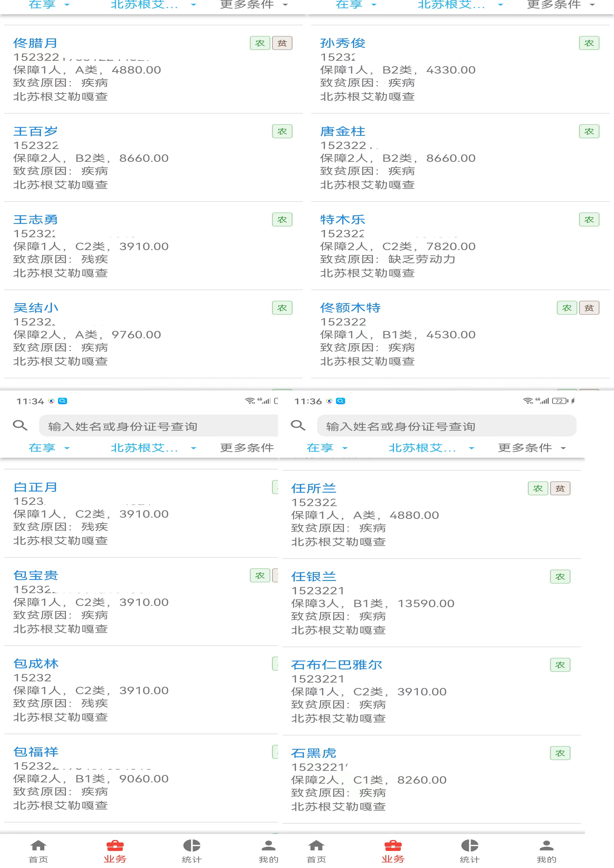
Task: Open 唐金柱's record
Action: pos(460,158)
